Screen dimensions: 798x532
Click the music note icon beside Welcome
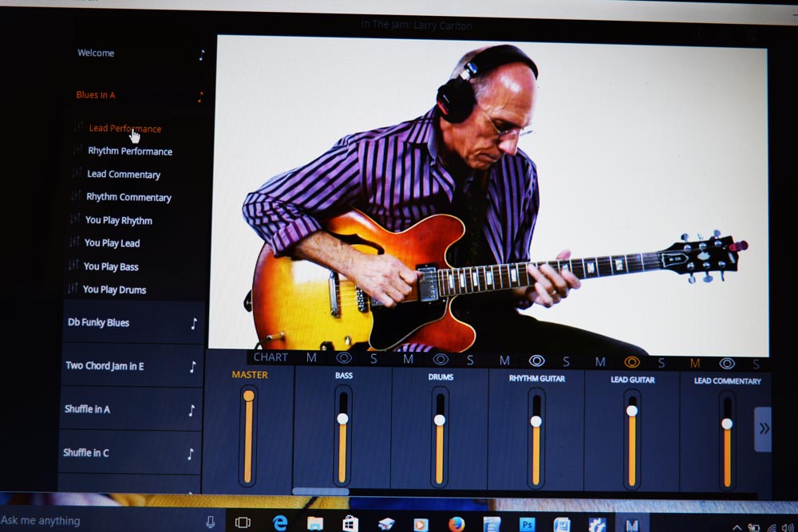click(202, 55)
